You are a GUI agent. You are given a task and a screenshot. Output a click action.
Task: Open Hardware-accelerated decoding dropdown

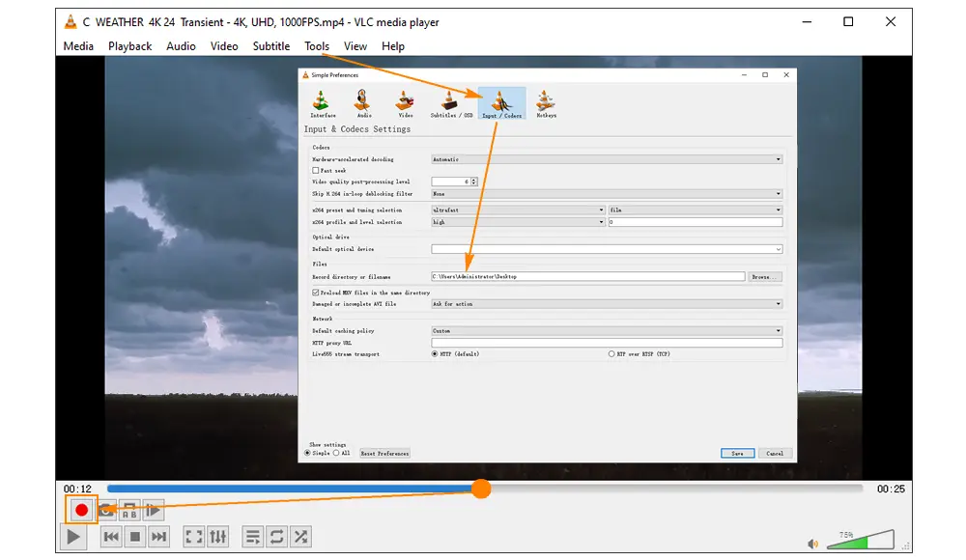607,159
